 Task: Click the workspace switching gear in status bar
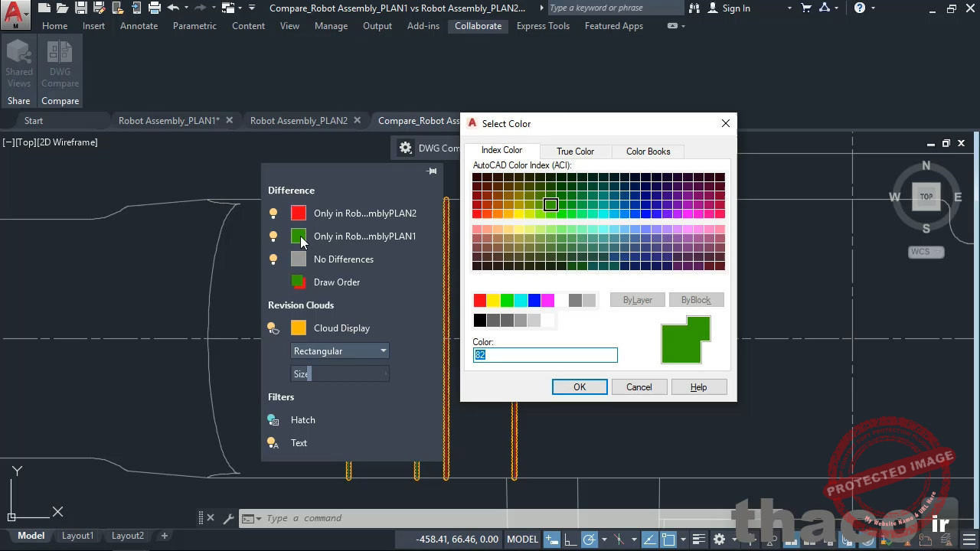719,540
